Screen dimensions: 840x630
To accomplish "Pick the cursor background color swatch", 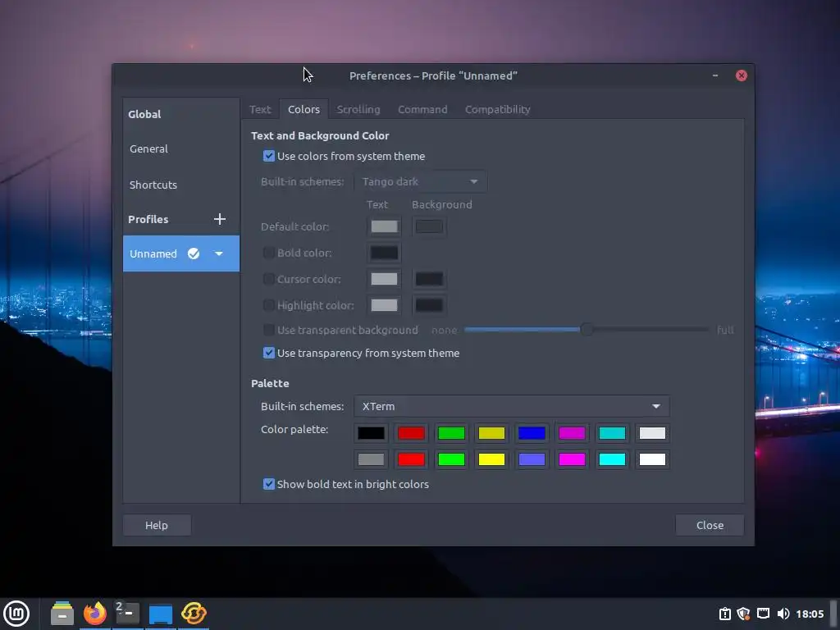I will tap(429, 279).
